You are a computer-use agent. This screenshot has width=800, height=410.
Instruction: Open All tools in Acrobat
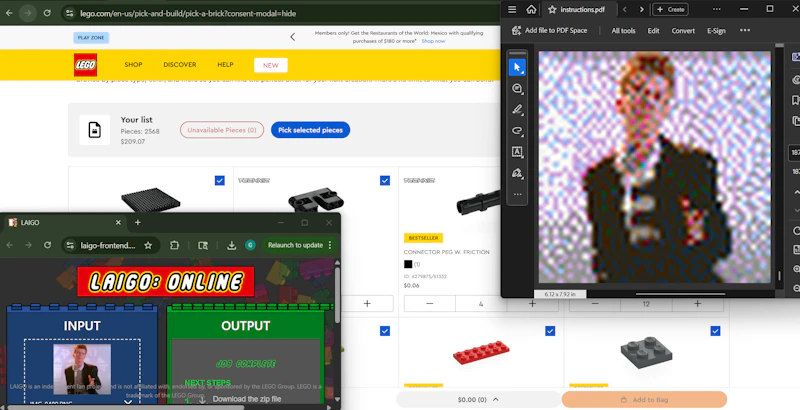(x=623, y=31)
